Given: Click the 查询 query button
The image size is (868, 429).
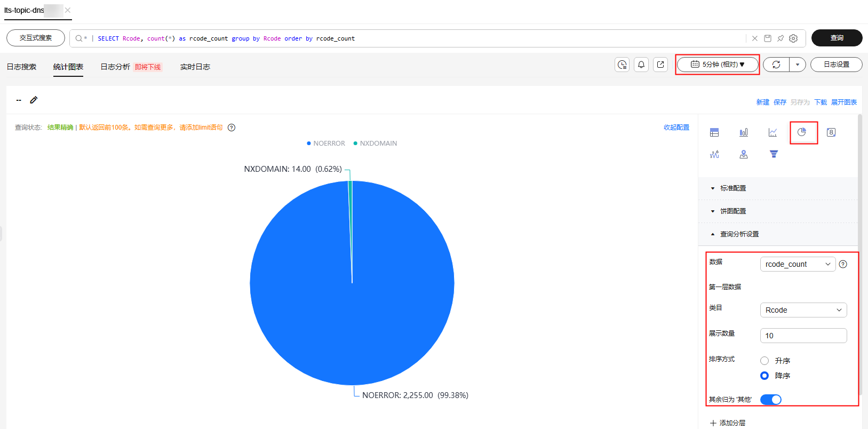Looking at the screenshot, I should tap(837, 38).
